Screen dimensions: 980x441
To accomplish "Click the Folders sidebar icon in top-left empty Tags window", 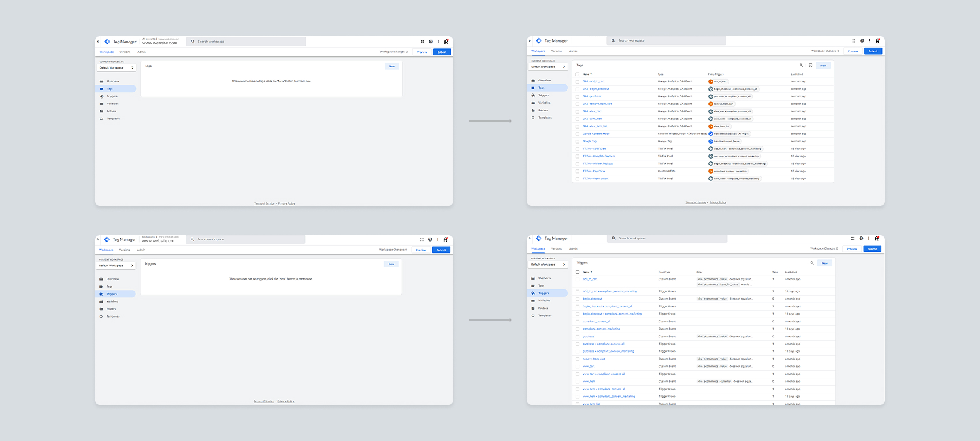I will click(x=101, y=111).
